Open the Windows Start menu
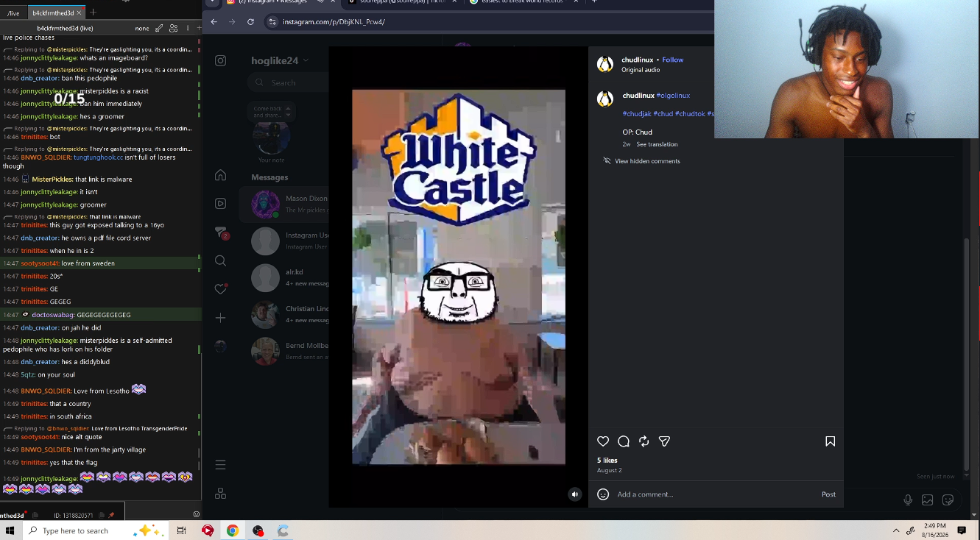Image resolution: width=980 pixels, height=540 pixels. [10, 530]
